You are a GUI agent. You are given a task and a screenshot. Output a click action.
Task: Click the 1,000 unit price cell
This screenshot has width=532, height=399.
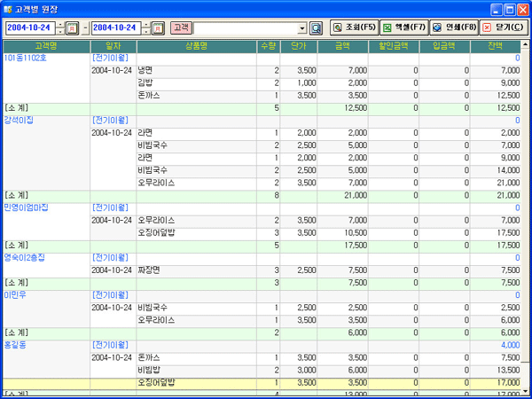pos(299,83)
